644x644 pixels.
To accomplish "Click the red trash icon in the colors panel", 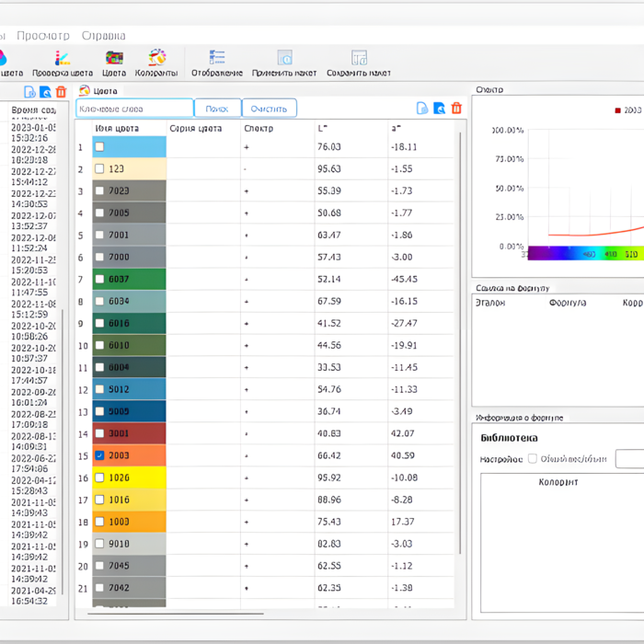I will point(456,109).
